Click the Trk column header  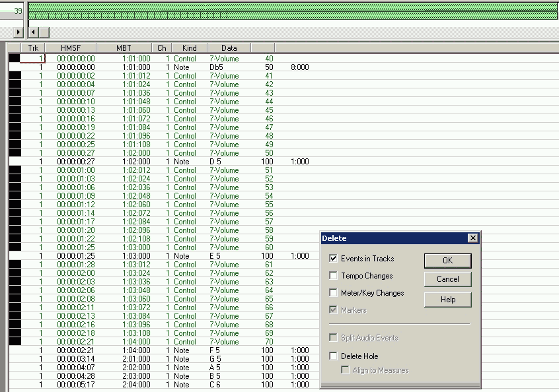(33, 48)
